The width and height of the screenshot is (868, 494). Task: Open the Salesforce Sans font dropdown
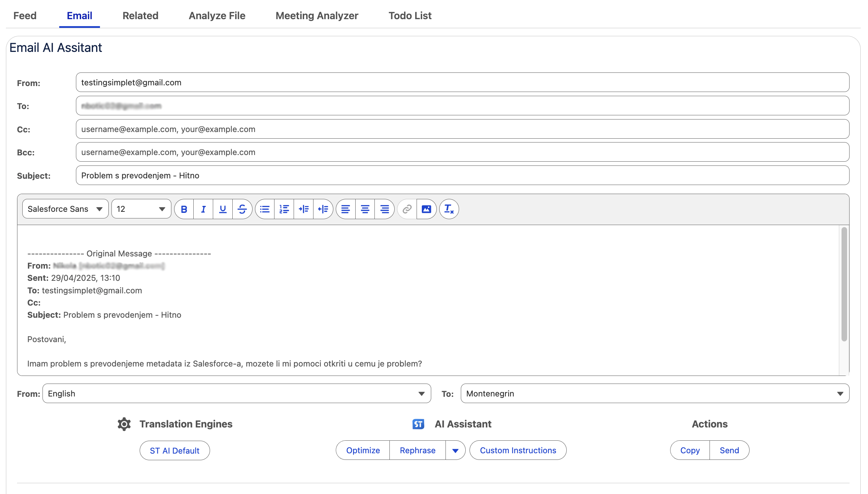[x=65, y=209]
